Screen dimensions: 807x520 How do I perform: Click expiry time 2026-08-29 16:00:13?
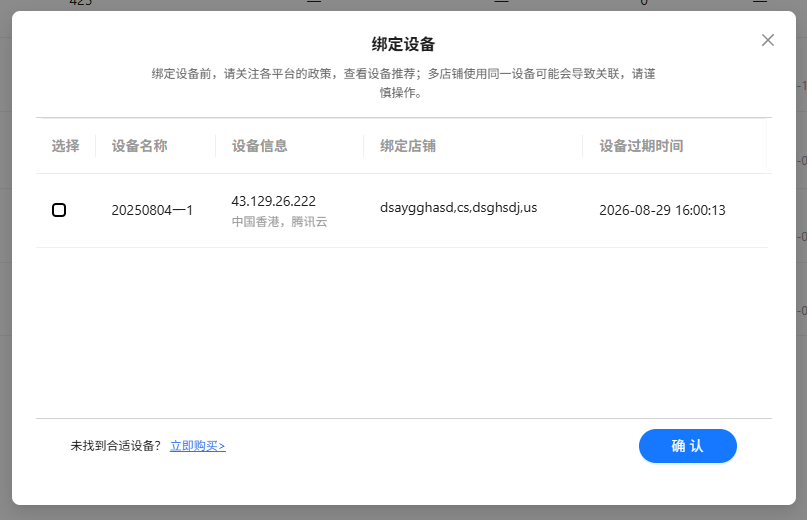(x=662, y=210)
